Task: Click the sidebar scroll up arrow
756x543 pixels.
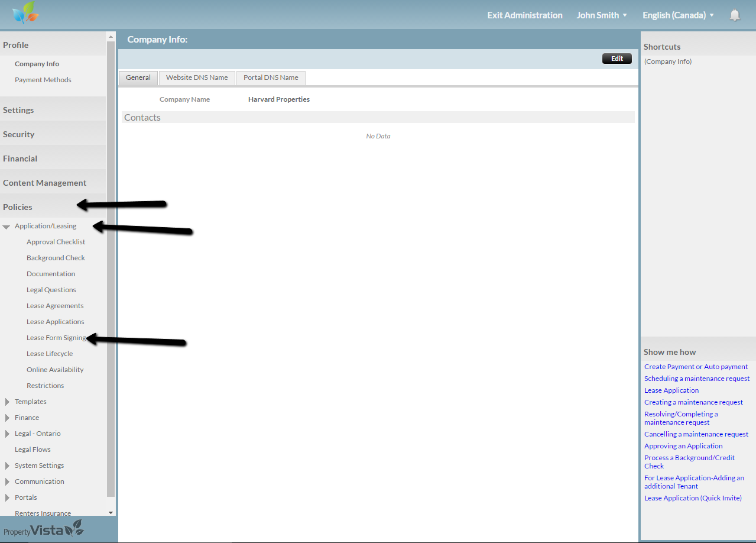Action: (111, 36)
